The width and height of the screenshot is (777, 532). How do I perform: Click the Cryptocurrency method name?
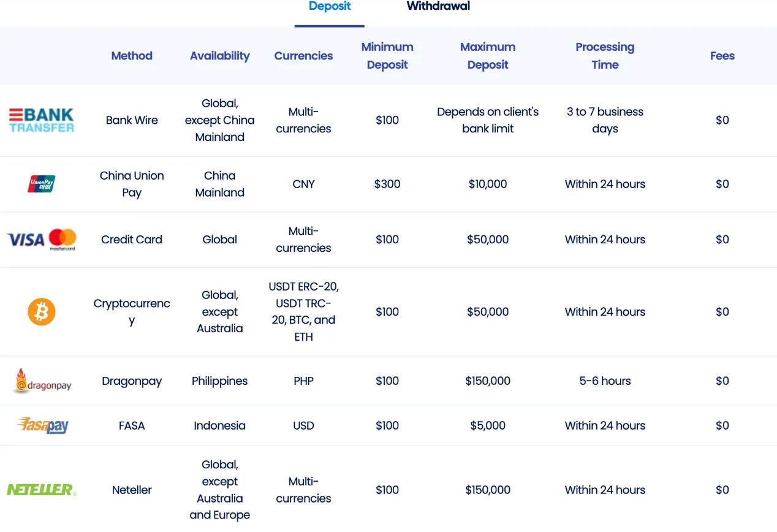[132, 312]
